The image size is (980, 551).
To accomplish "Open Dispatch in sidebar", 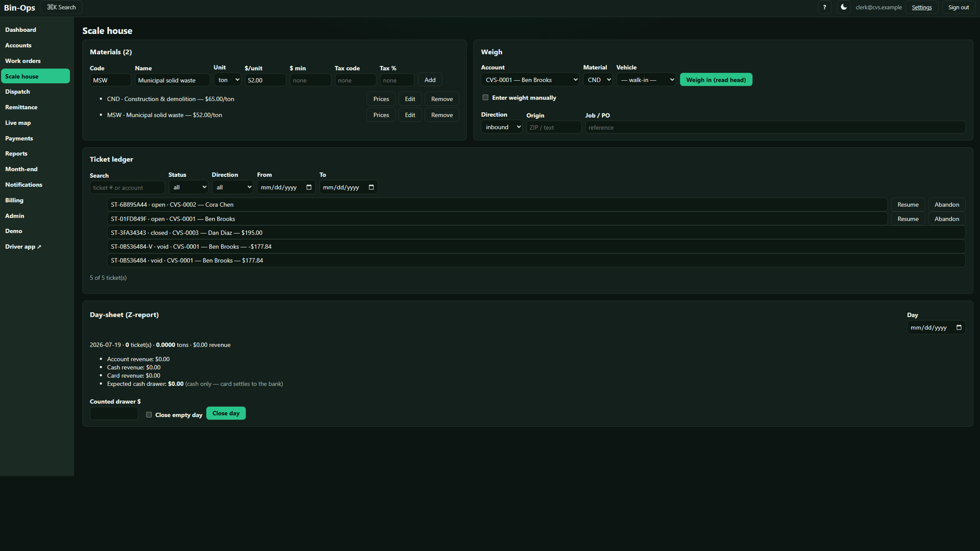I will (x=36, y=92).
